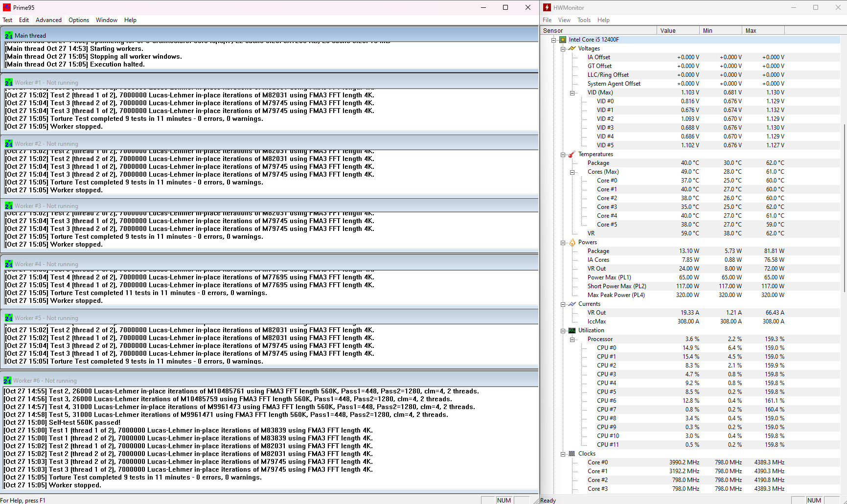Click the HWMonitor title bar app icon
The image size is (847, 504).
coord(547,7)
